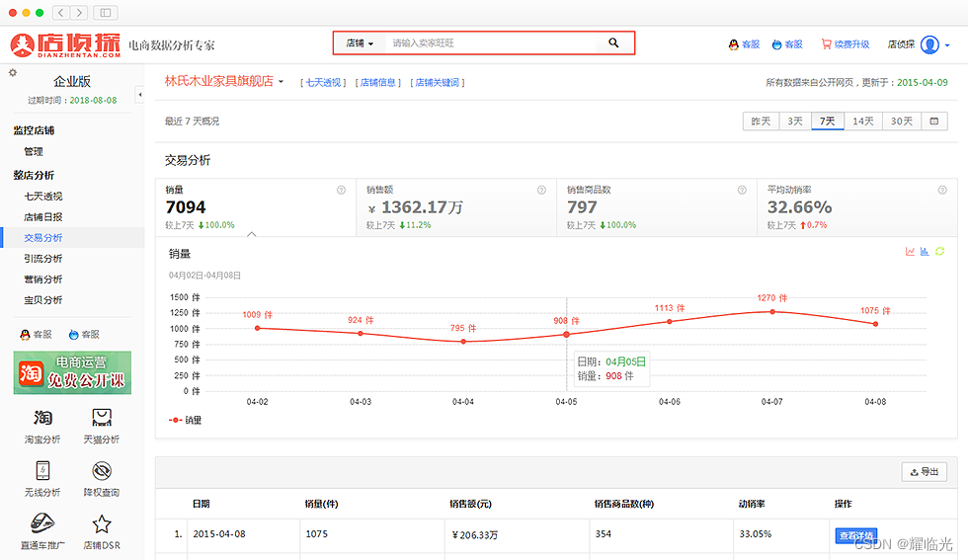Open the Wangwang 客服 link in header
This screenshot has width=968, height=560.
click(x=787, y=44)
